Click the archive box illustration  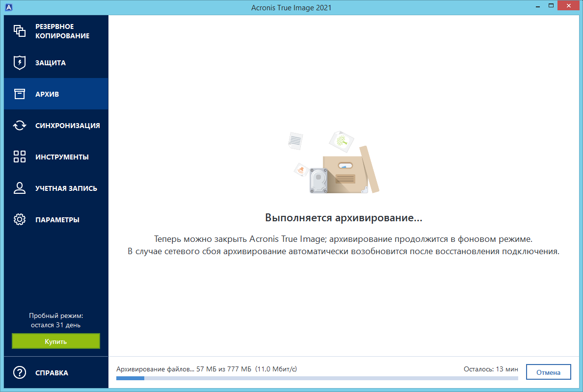click(x=334, y=162)
